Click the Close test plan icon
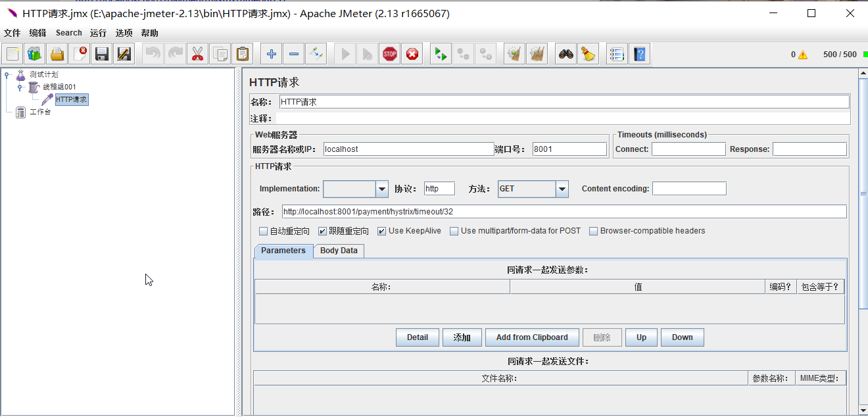868x417 pixels. coord(80,54)
